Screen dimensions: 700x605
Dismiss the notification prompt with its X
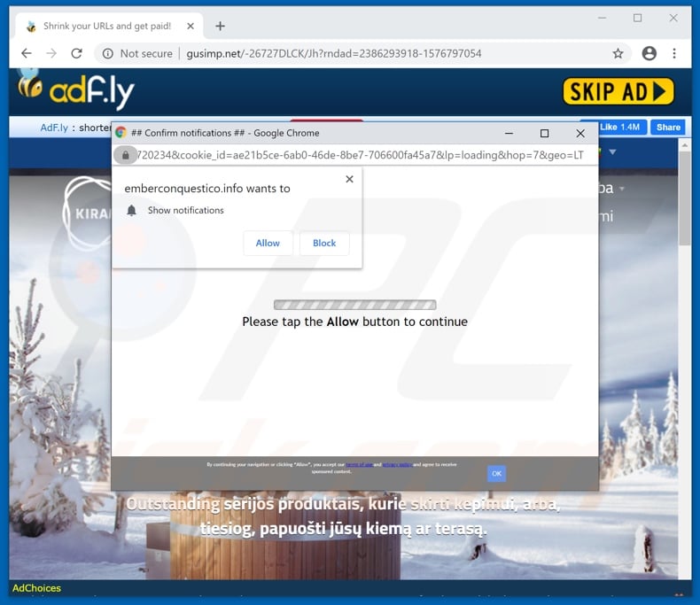pos(349,179)
